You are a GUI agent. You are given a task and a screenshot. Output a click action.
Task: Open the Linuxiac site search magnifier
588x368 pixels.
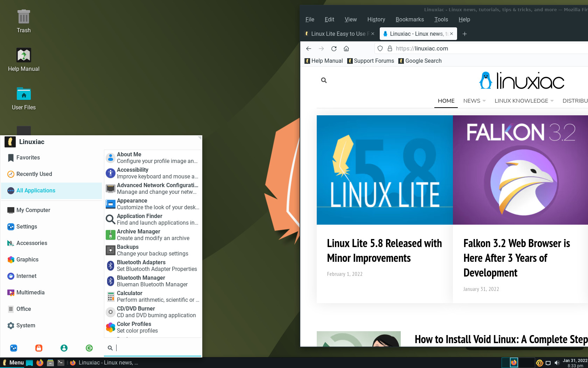[324, 80]
